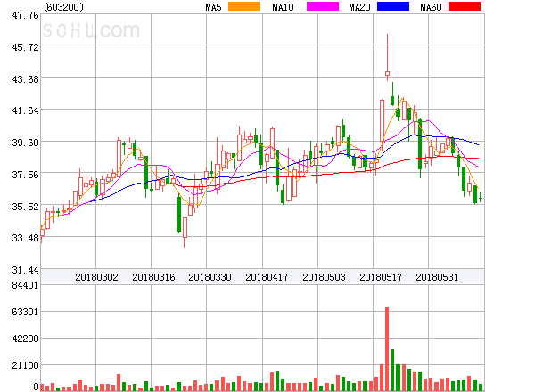
Task: Click the magenta MA10 legend swatch
Action: (x=323, y=6)
